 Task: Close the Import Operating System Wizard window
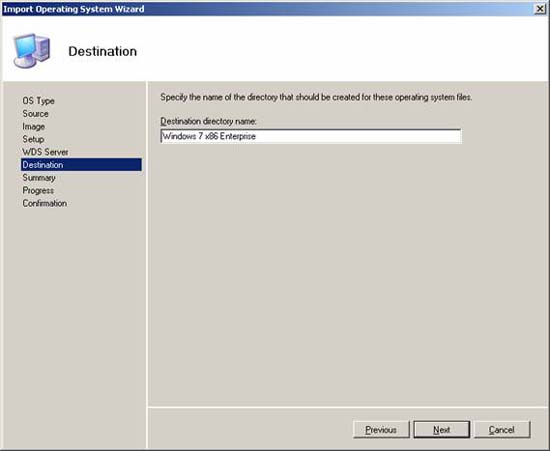pos(540,9)
